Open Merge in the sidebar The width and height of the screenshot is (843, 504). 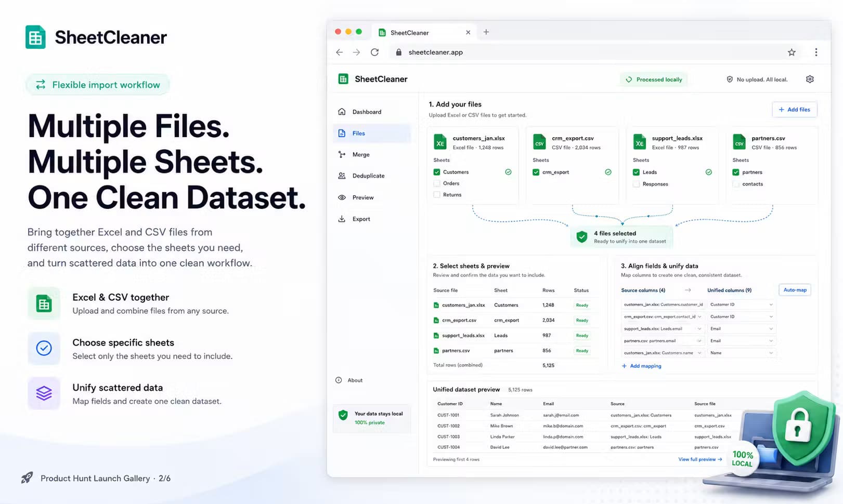tap(371, 154)
